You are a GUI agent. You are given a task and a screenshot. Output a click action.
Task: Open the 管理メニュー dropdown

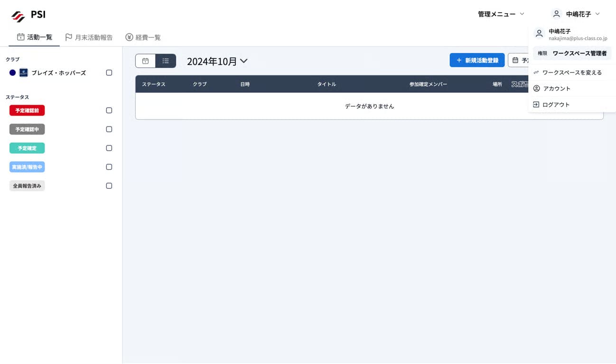click(501, 14)
